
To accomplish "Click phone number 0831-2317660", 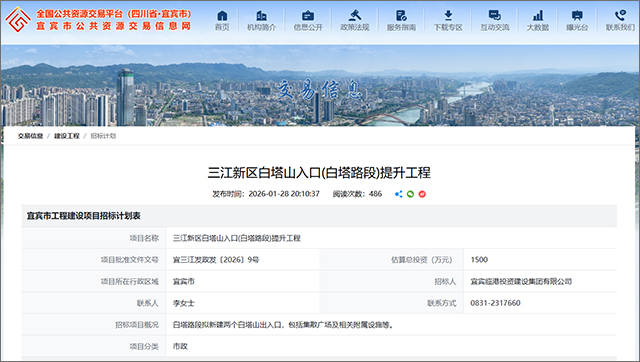I will (496, 303).
